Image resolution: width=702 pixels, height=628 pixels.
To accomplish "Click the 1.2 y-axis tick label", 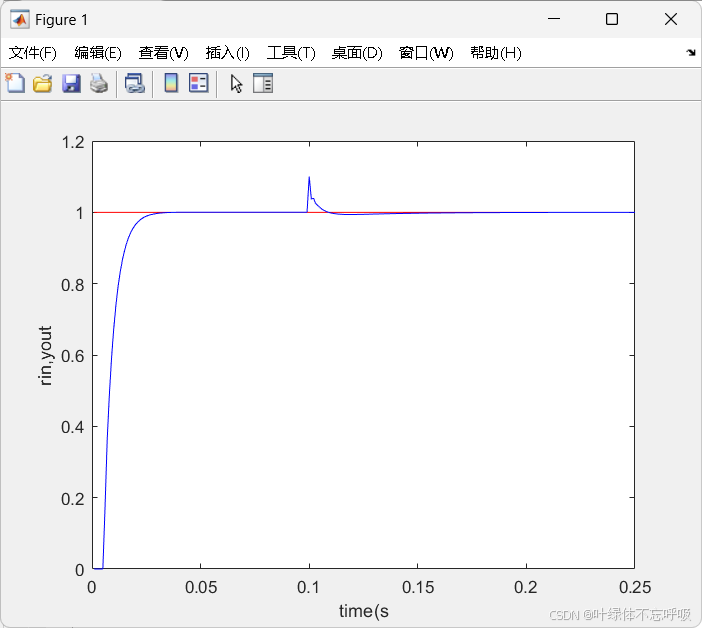I will click(x=73, y=142).
